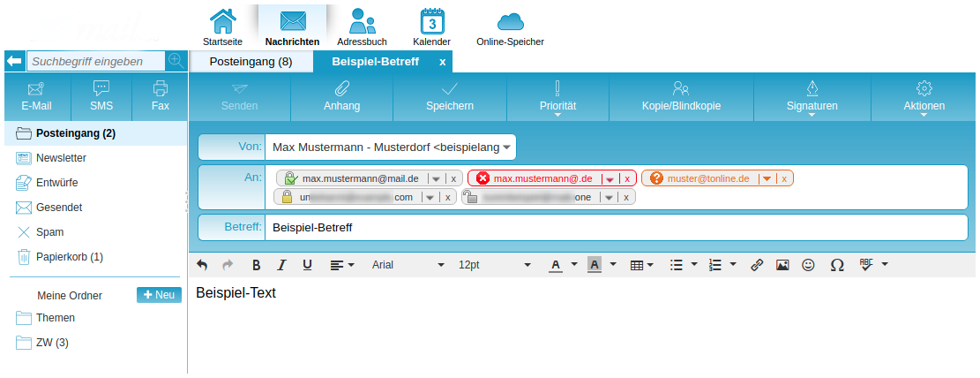The width and height of the screenshot is (980, 378).
Task: Remove recipient muster@tonline.de
Action: (784, 178)
